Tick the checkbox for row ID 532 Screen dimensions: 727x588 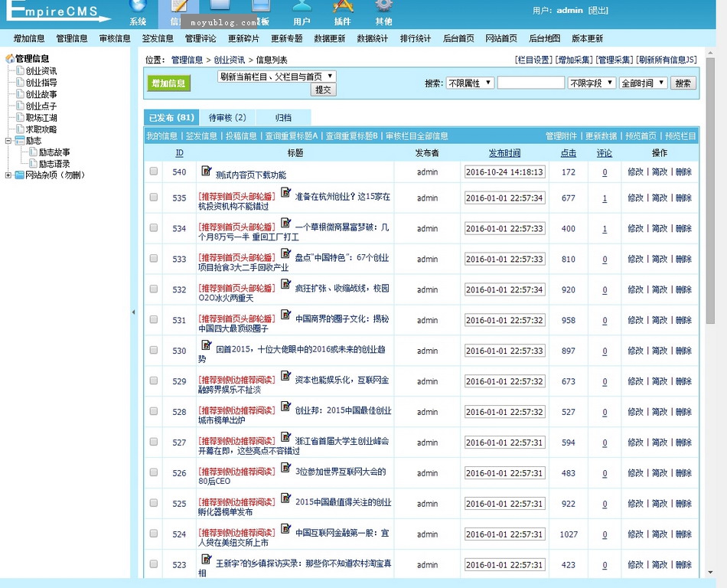[154, 289]
